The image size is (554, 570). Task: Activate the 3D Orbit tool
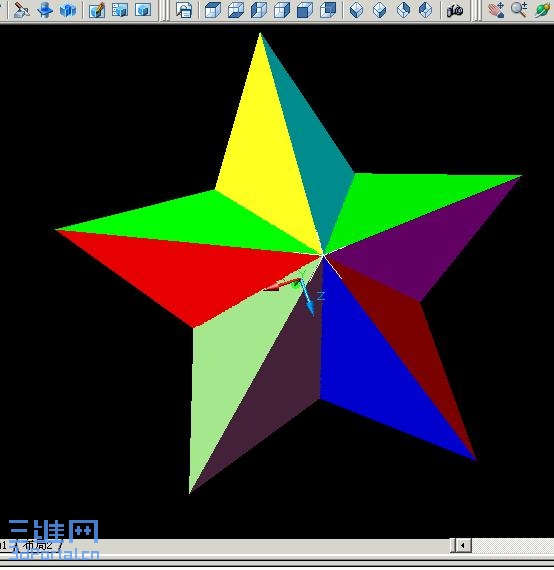[542, 10]
